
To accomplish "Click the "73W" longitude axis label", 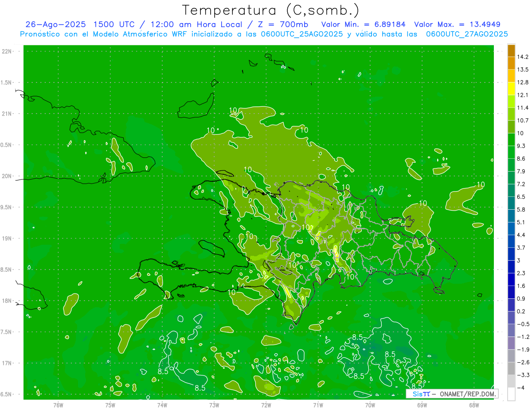I will [214, 405].
